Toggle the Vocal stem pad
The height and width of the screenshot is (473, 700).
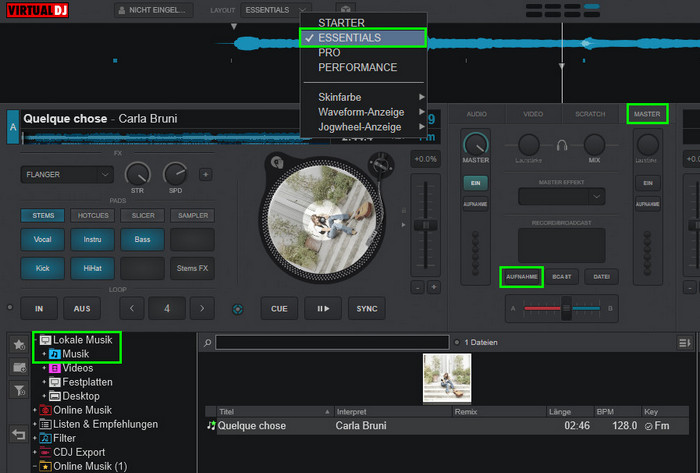tap(42, 240)
